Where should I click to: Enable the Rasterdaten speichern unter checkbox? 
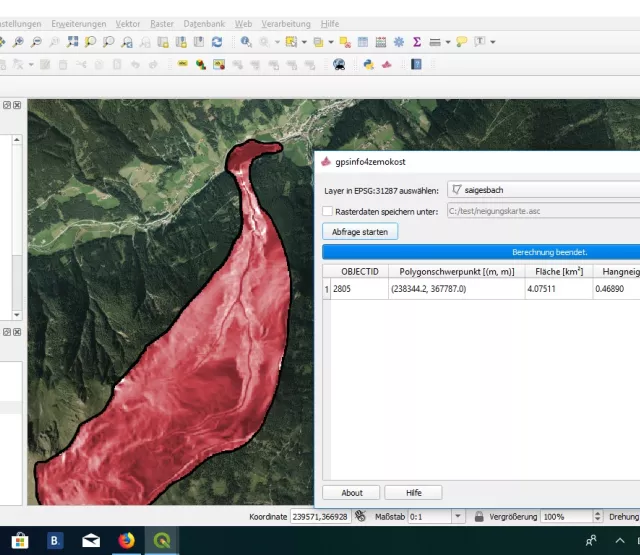coord(327,211)
